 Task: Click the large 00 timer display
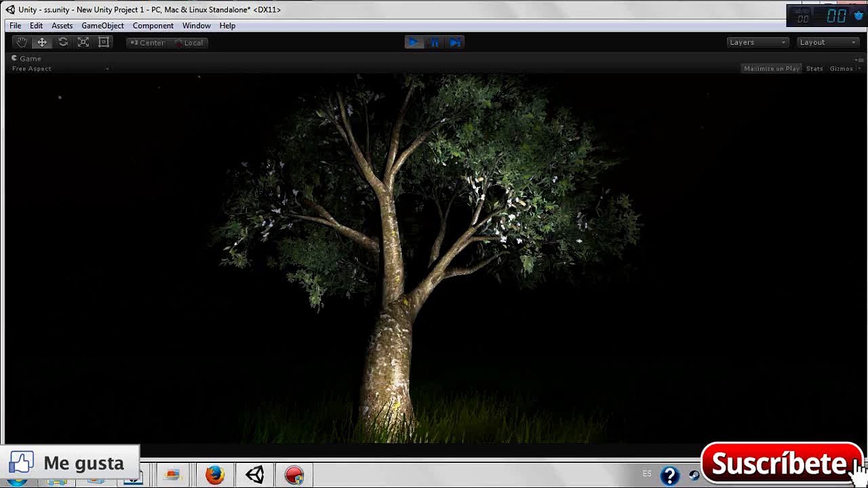pyautogui.click(x=835, y=16)
